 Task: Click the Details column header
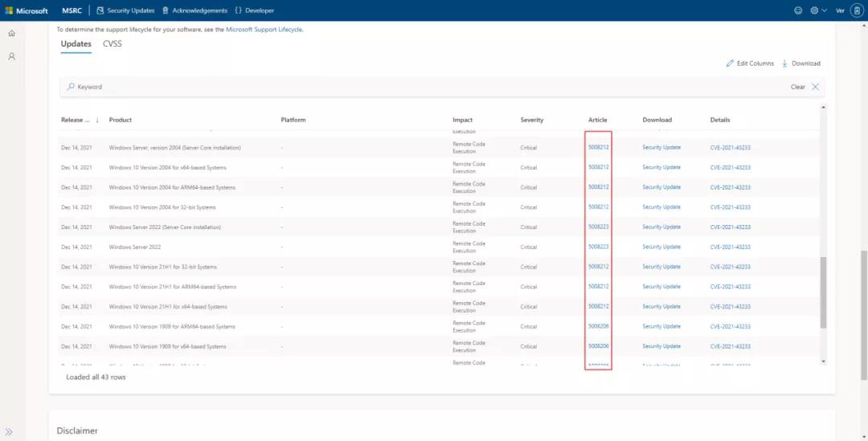[x=719, y=120]
